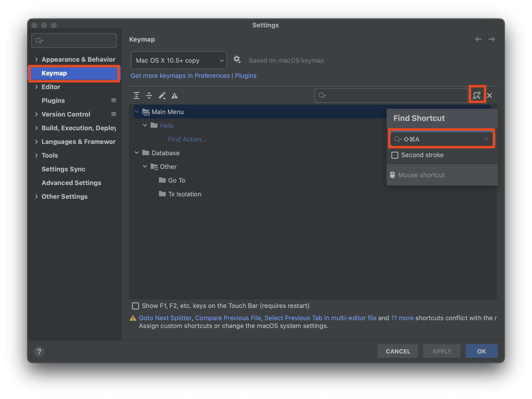The height and width of the screenshot is (399, 532).
Task: Click the Mouse shortcut area
Action: [421, 175]
